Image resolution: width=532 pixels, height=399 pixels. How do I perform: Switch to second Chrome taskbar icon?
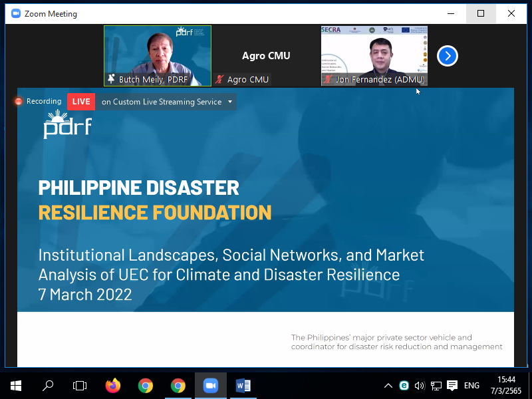[178, 386]
